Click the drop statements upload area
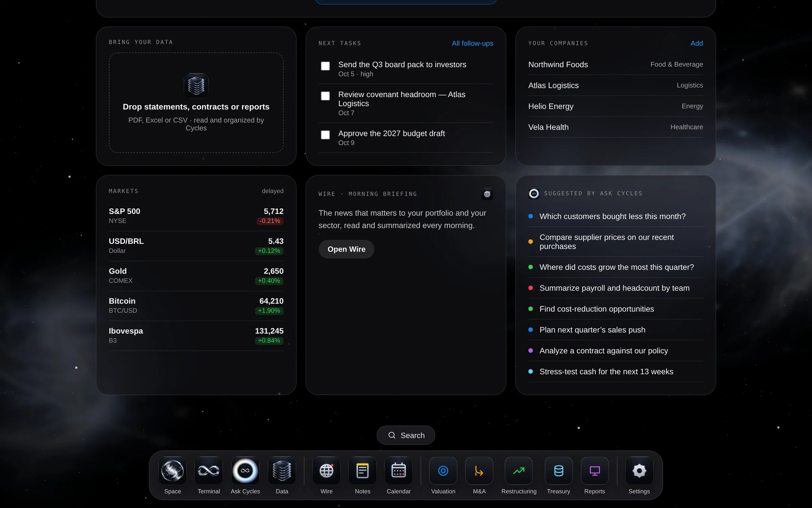Image resolution: width=812 pixels, height=508 pixels. 196,103
